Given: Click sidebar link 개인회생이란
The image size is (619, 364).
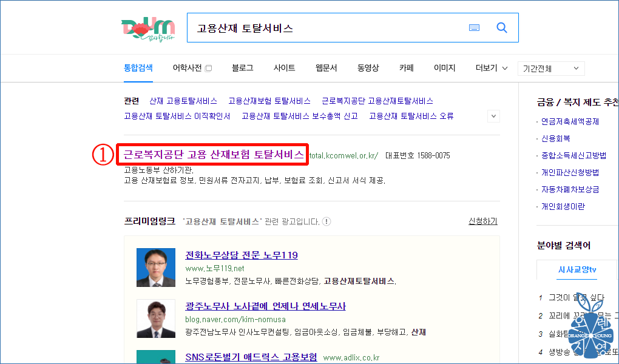Looking at the screenshot, I should coord(563,206).
